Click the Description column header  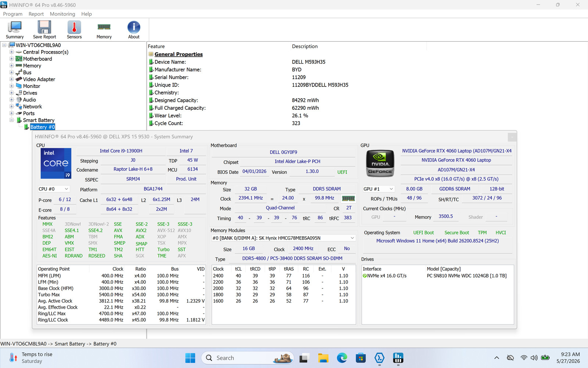click(305, 46)
